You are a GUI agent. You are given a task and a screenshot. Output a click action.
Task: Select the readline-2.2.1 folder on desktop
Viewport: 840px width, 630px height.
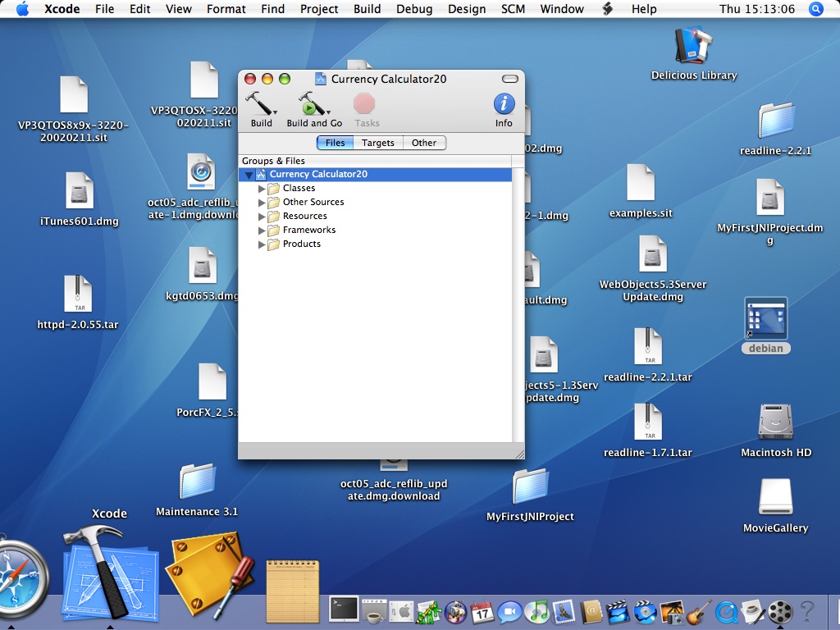pos(775,121)
